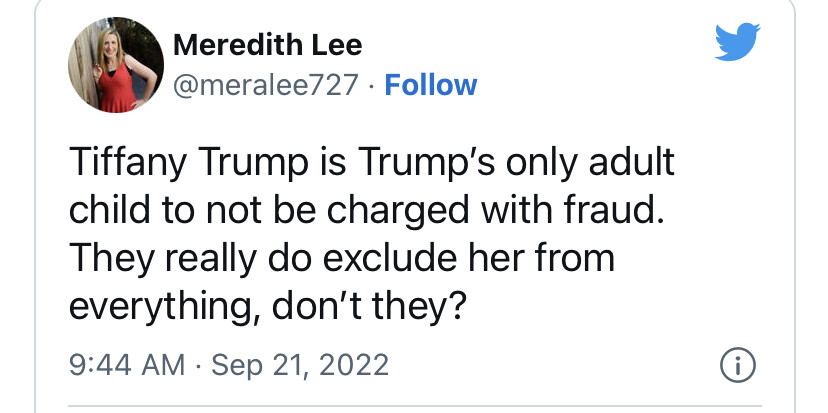Click the Twitter bird logo
Image resolution: width=828 pixels, height=413 pixels.
pos(737,42)
